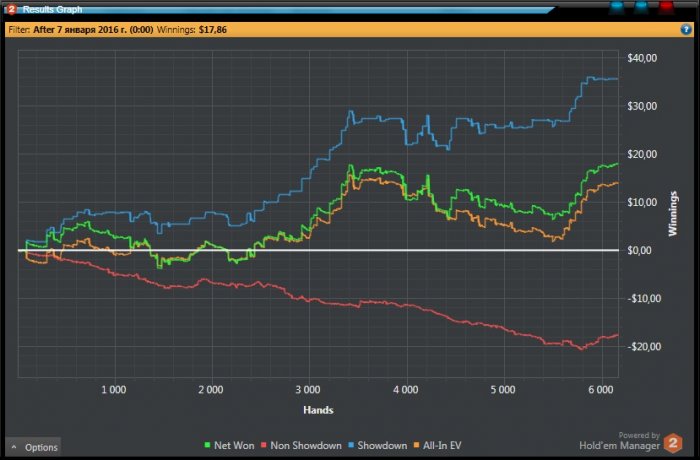Toggle the blue Showdown series swatch
Viewport: 700px width, 460px height.
coord(351,445)
